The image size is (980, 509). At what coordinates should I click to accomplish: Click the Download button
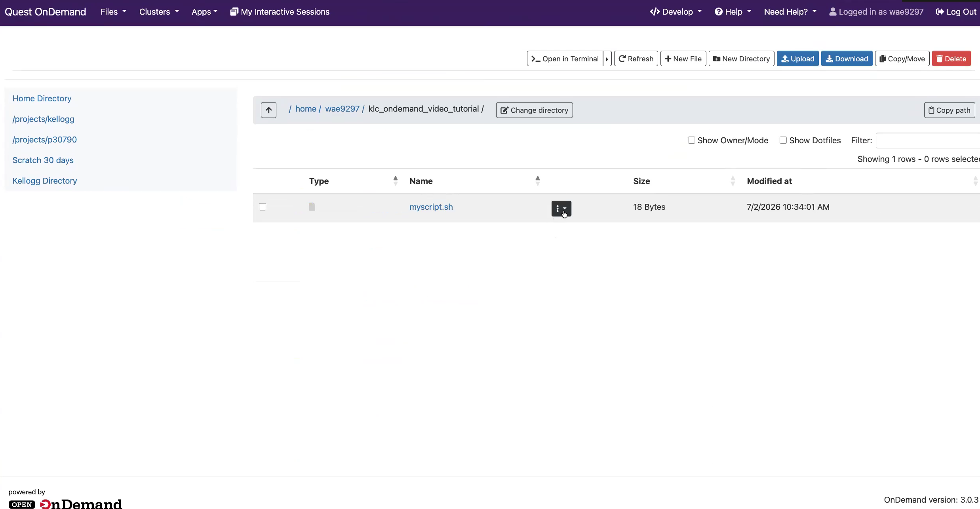pyautogui.click(x=847, y=59)
